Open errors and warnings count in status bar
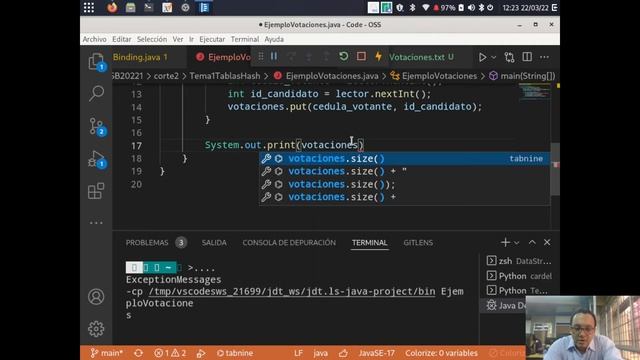640x360 pixels. (x=170, y=353)
